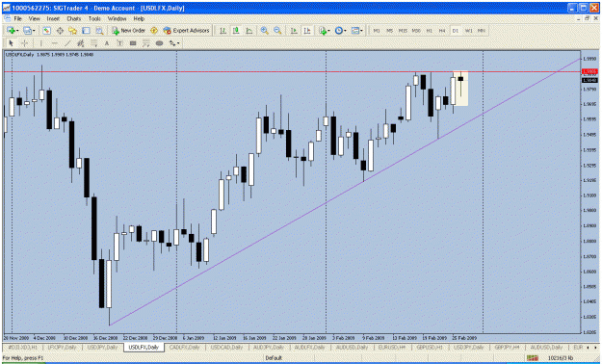Toggle the Expert Advisors button
602x364 pixels.
186,31
